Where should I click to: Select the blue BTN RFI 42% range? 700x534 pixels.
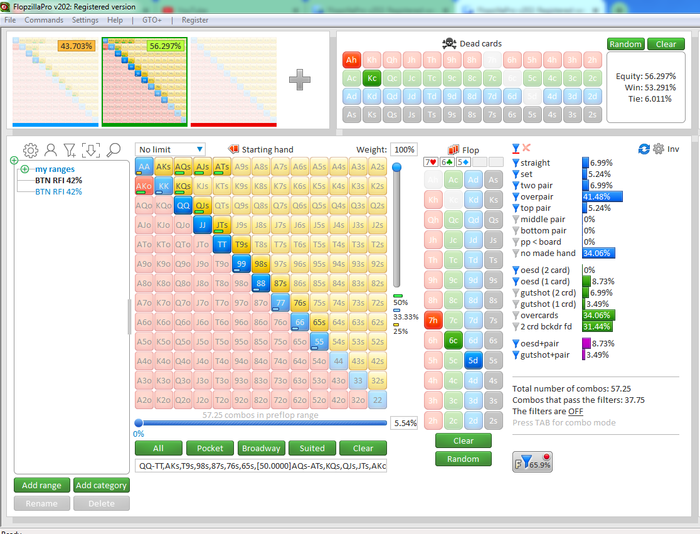coord(58,192)
